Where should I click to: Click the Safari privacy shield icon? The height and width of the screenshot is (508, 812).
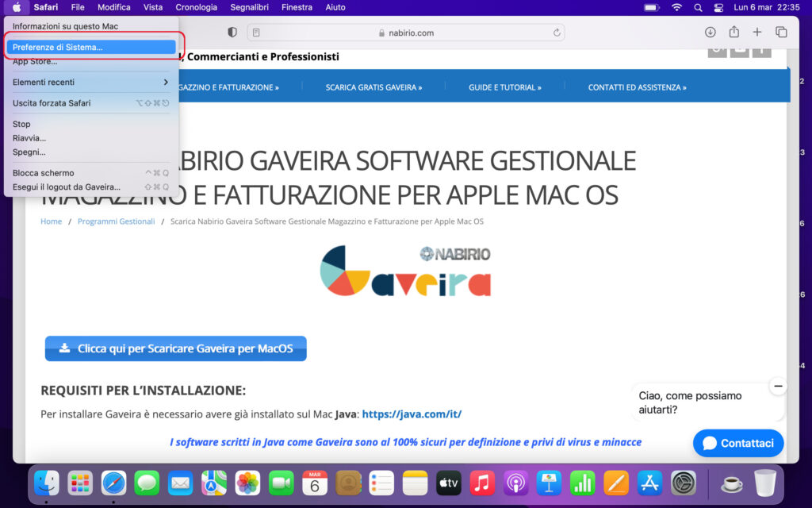pyautogui.click(x=232, y=32)
